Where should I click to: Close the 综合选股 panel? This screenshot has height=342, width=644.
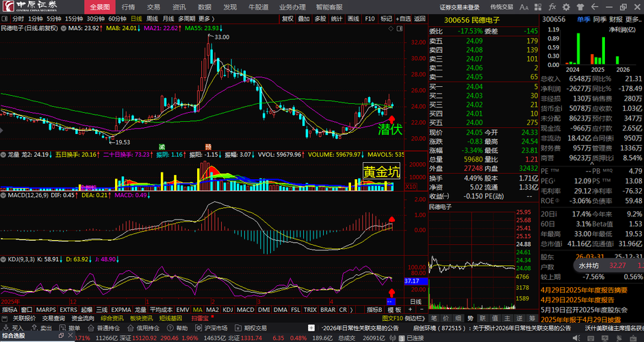point(70,336)
